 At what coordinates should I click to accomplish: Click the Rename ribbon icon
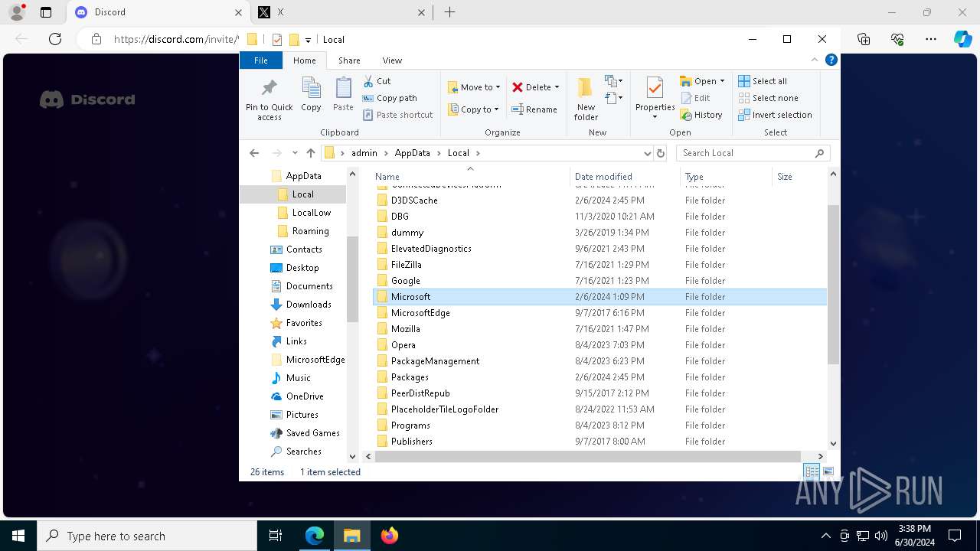pos(534,109)
